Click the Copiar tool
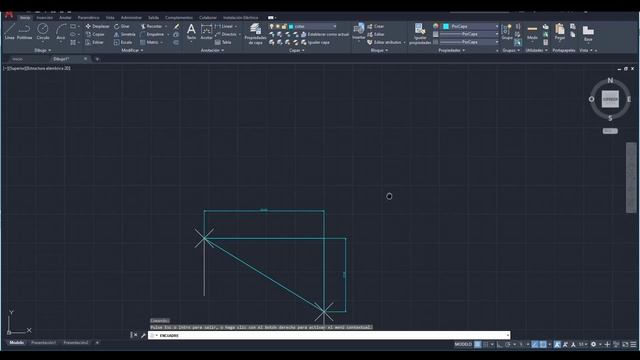Viewport: 640px width, 360px height. 95,34
